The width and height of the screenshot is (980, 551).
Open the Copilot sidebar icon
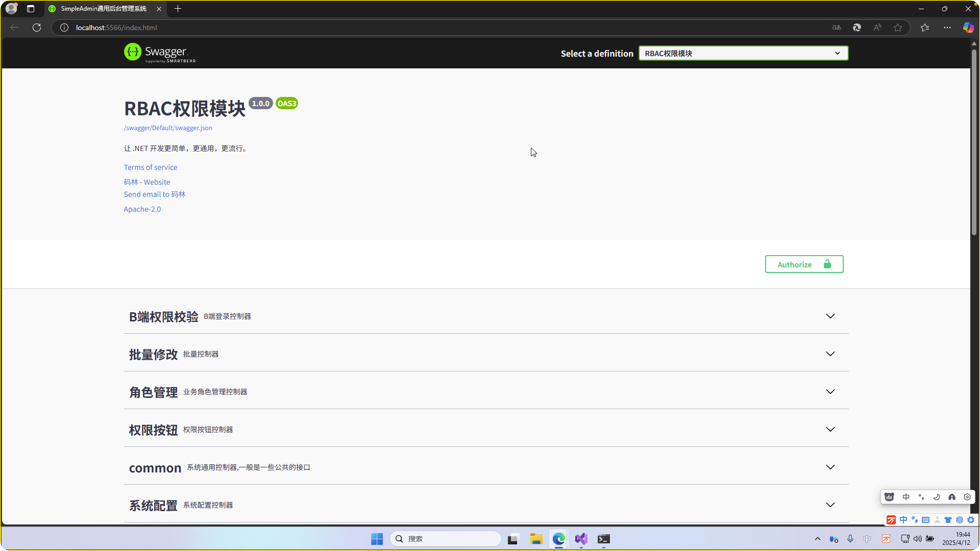pos(968,28)
